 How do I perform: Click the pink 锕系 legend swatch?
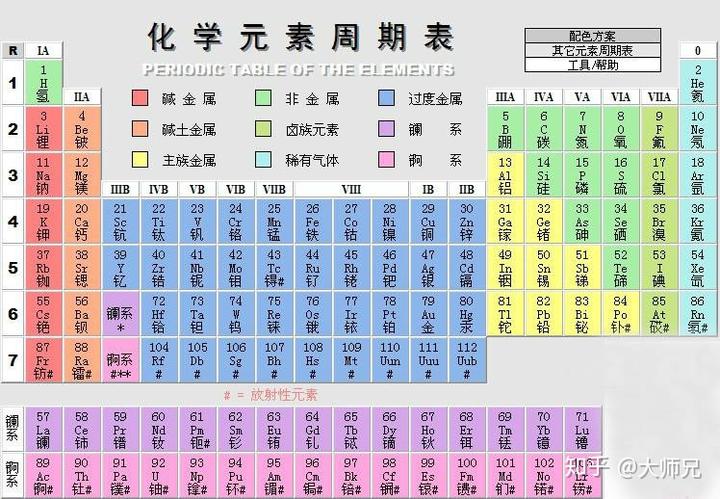pos(386,160)
